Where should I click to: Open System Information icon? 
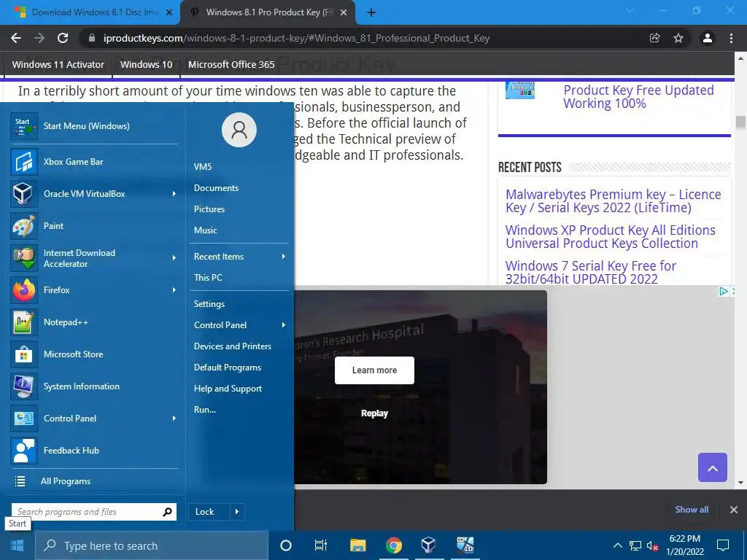(x=24, y=386)
